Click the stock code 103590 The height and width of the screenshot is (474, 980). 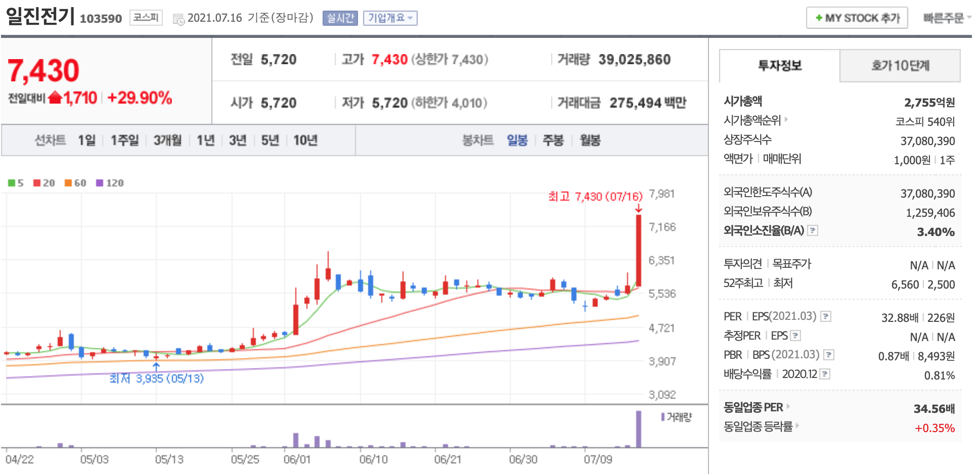point(101,19)
